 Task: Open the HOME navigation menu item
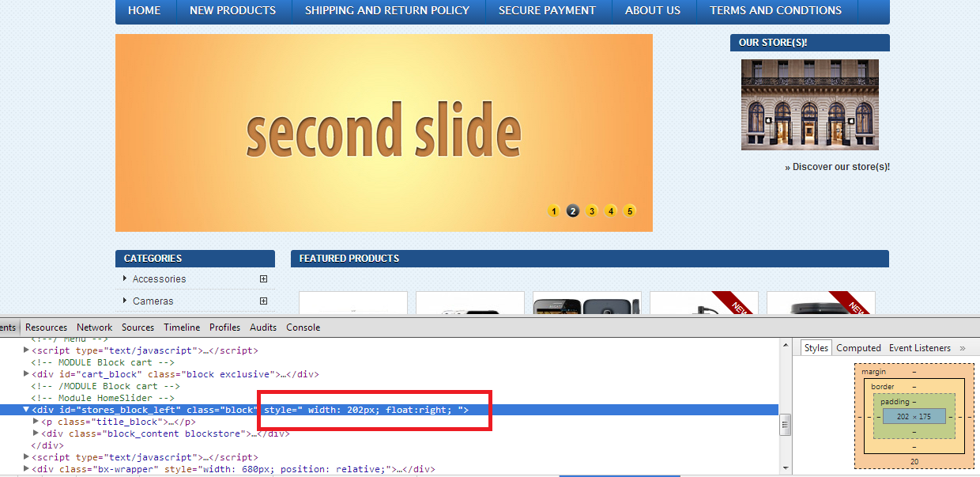point(145,10)
